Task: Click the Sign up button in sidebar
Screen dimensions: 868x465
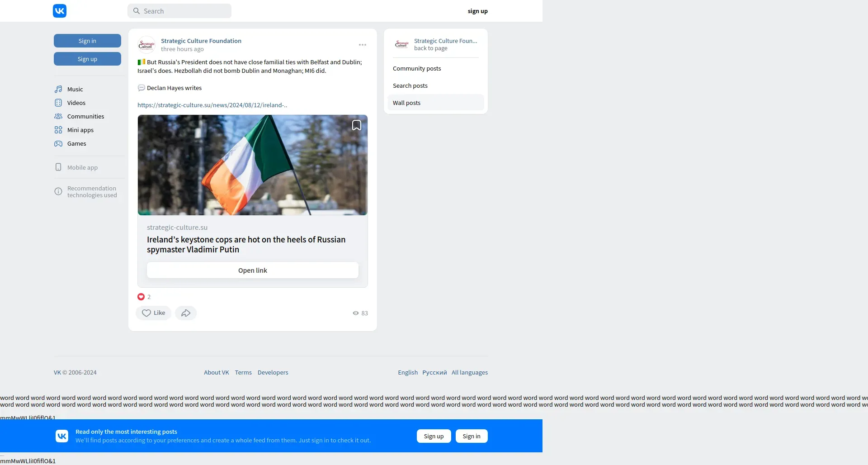Action: pyautogui.click(x=87, y=59)
